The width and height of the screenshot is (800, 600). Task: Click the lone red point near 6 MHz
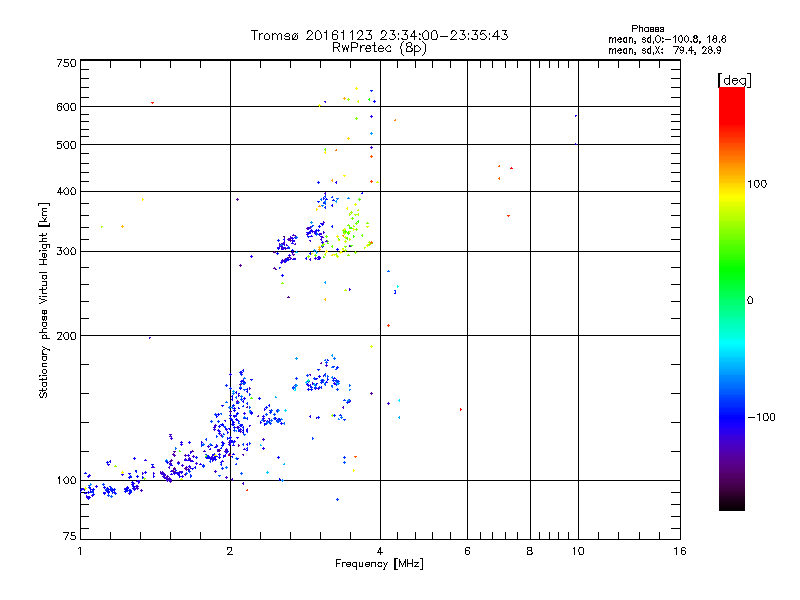click(461, 409)
